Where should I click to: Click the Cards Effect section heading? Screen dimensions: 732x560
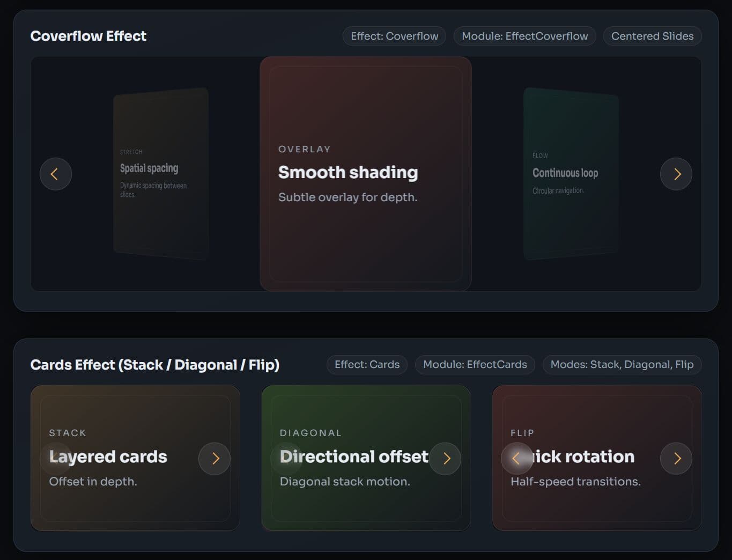pos(155,365)
